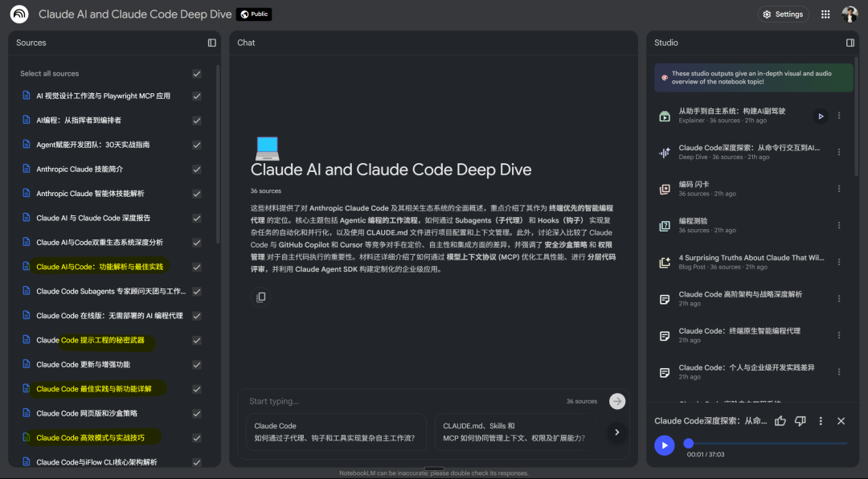Screen dimensions: 868x479
Task: Click the notebook title in header
Action: point(135,14)
